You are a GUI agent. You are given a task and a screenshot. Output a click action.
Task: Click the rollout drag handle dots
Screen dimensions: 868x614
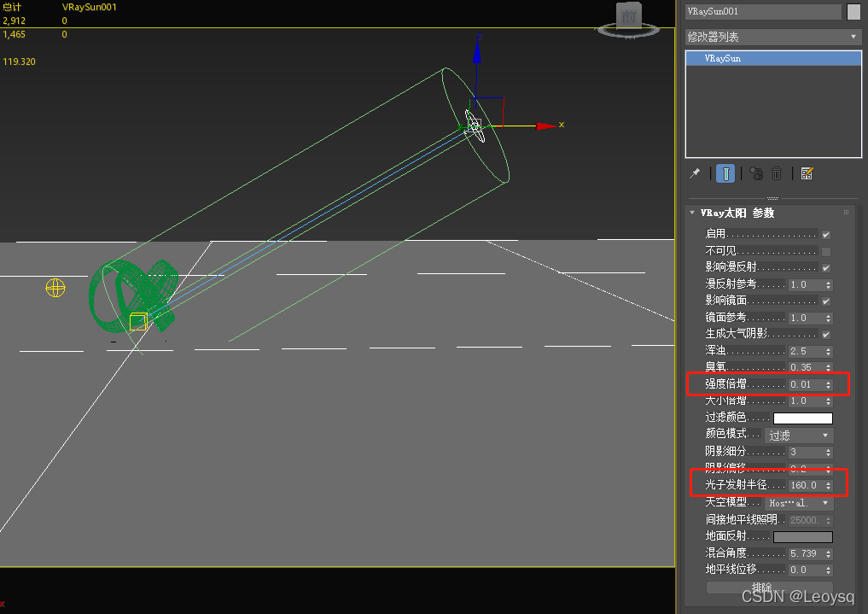pyautogui.click(x=846, y=212)
